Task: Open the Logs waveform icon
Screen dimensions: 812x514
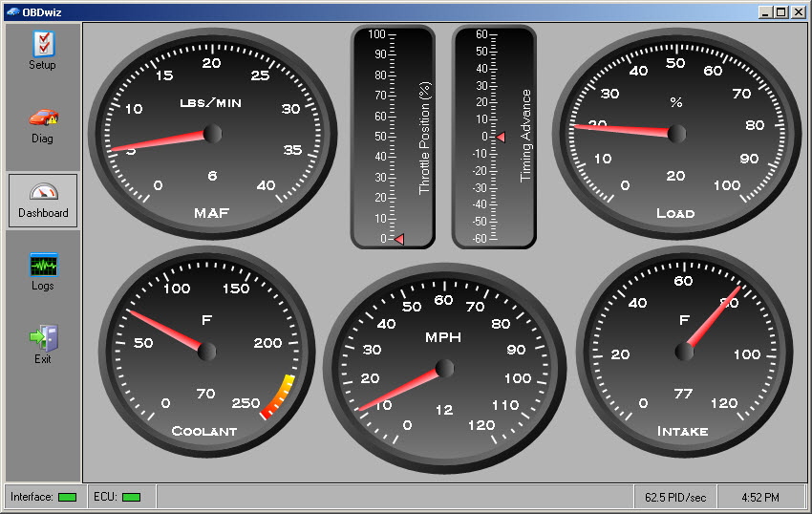Action: 43,265
